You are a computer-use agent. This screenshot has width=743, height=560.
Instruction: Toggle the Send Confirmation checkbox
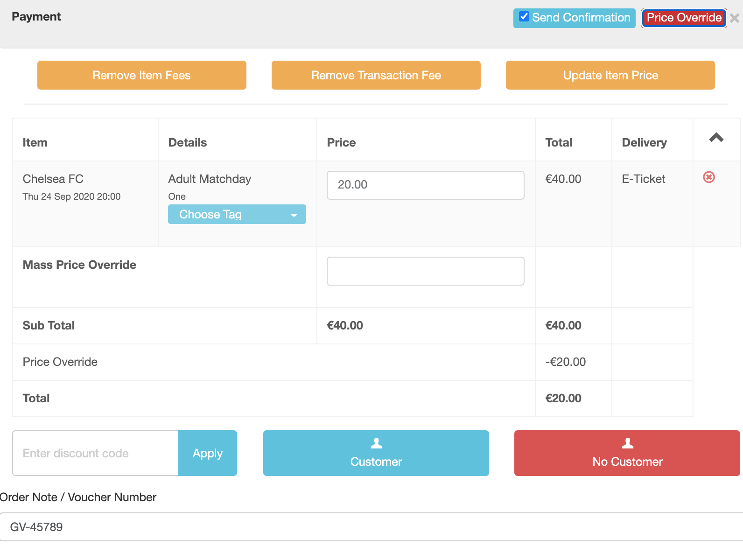click(x=524, y=17)
